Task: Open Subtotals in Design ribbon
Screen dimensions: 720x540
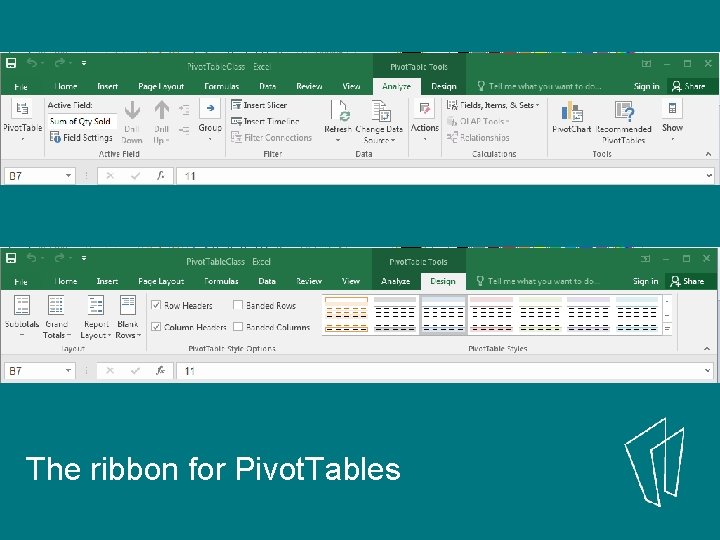Action: point(22,316)
